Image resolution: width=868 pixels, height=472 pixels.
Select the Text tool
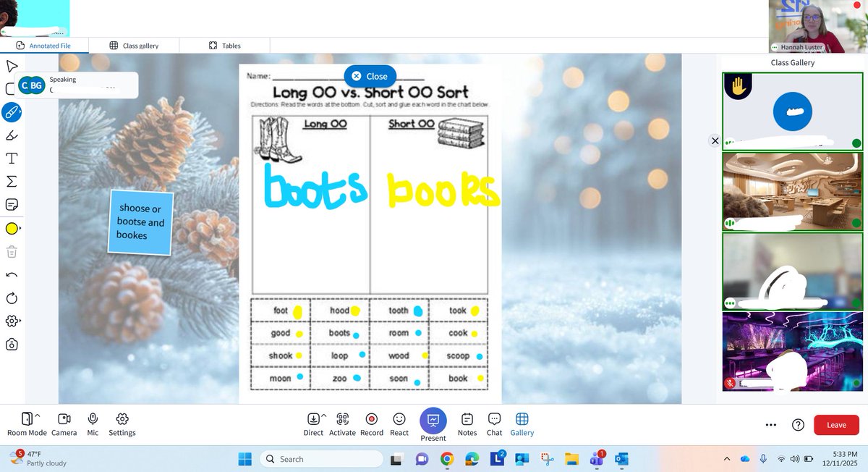coord(12,159)
